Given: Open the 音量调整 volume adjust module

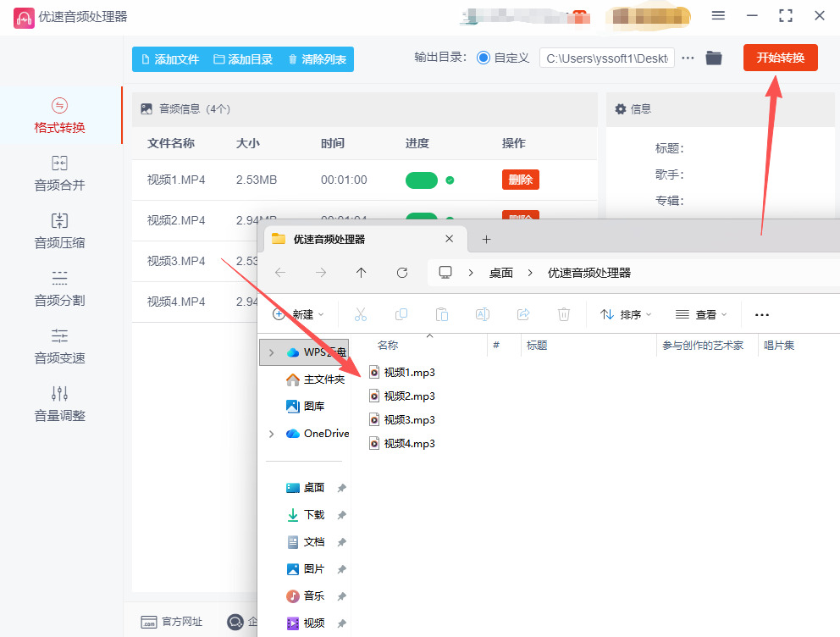Looking at the screenshot, I should coord(59,403).
